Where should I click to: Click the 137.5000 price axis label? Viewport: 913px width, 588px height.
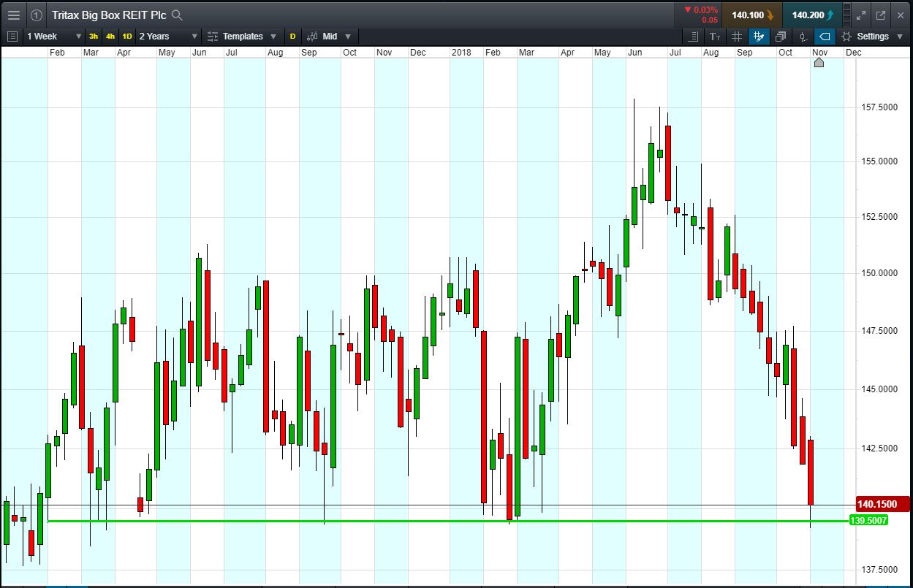(880, 569)
